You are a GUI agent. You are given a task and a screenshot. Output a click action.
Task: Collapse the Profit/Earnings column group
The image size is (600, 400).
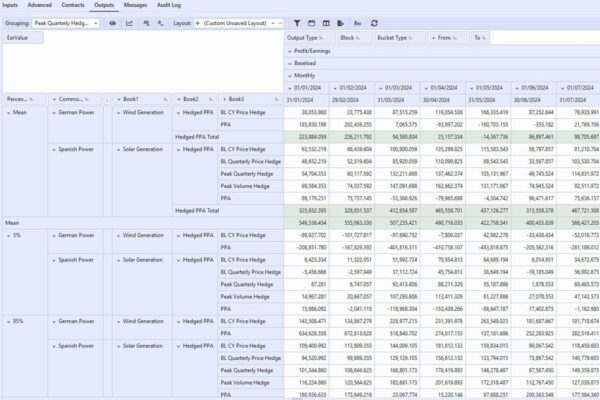tap(290, 51)
